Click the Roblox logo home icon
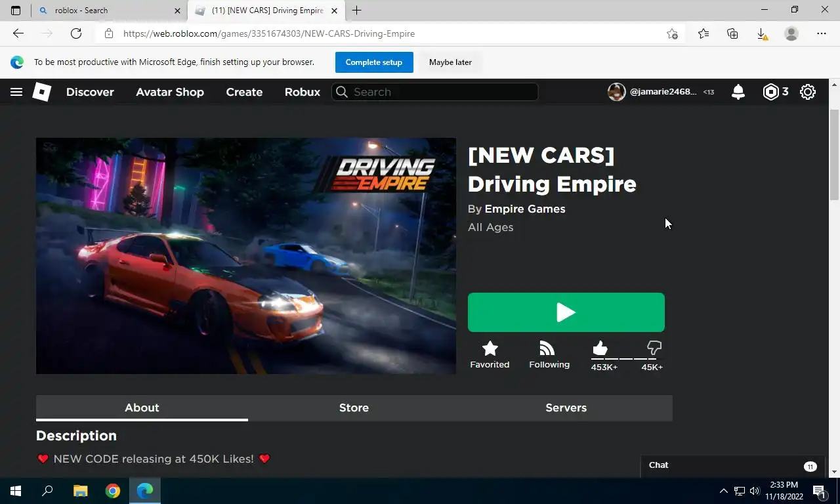 tap(42, 92)
